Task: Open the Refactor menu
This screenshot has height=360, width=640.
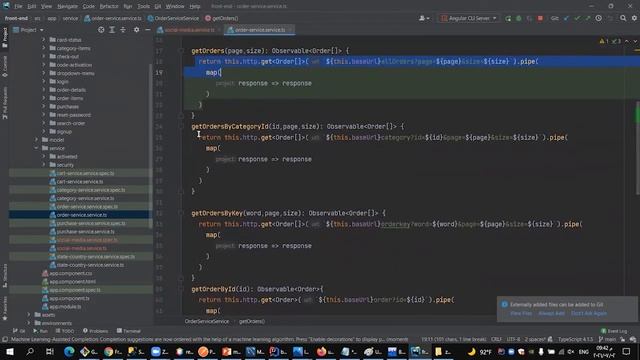Action: tap(109, 6)
